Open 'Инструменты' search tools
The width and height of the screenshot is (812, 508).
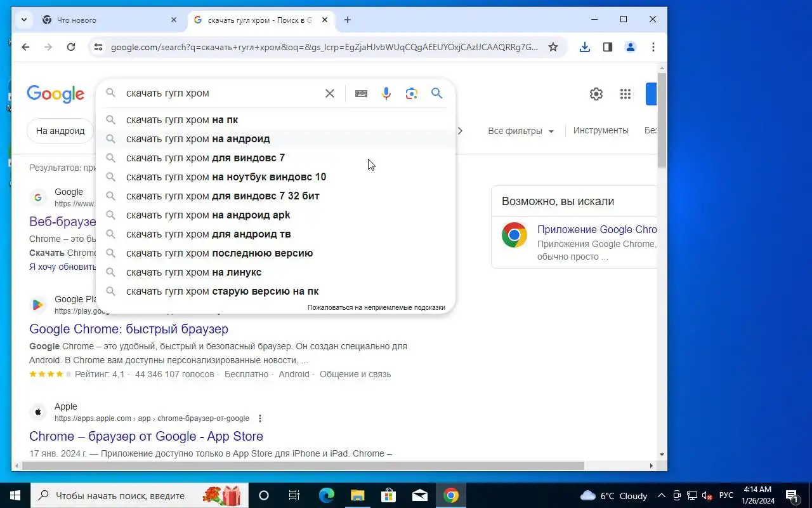click(601, 130)
